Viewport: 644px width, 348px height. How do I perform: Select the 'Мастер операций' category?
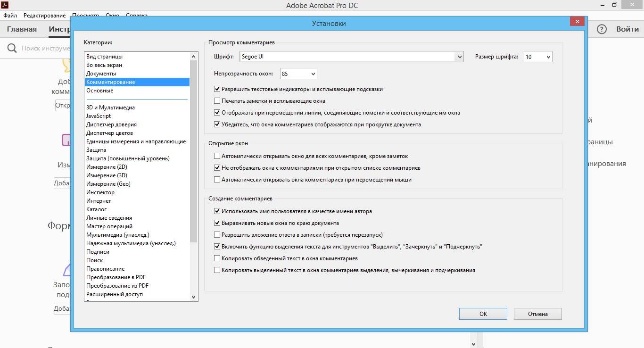click(x=137, y=226)
